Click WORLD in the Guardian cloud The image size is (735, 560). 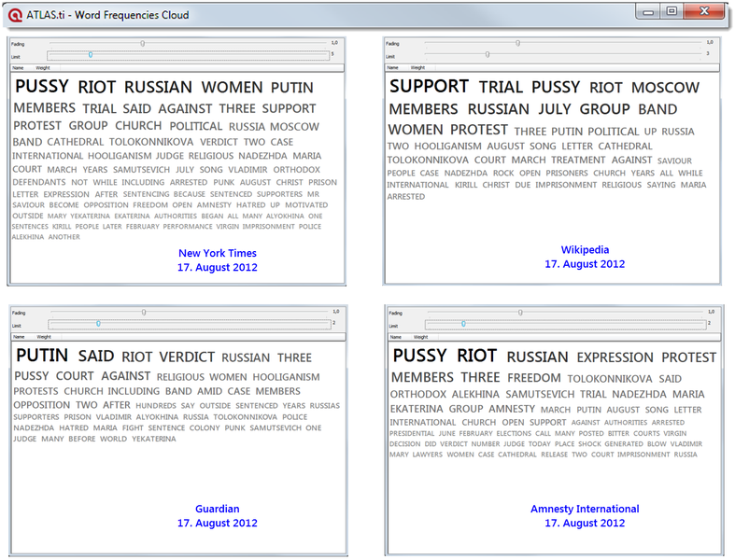(113, 439)
